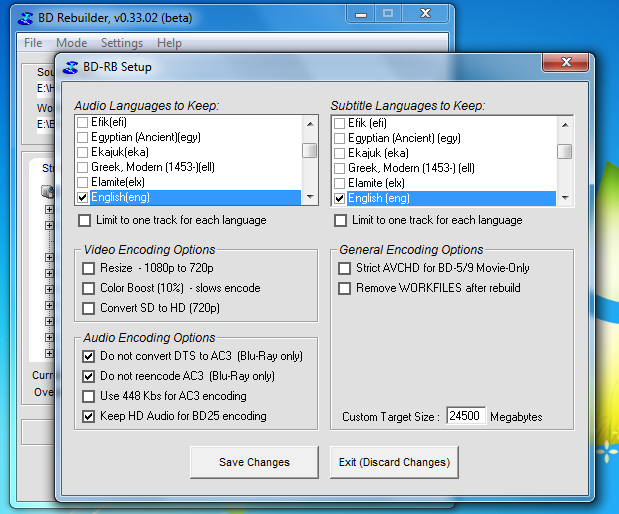Screen dimensions: 619x514
Task: Minimize the BD Rebuilder main window
Action: [360, 15]
